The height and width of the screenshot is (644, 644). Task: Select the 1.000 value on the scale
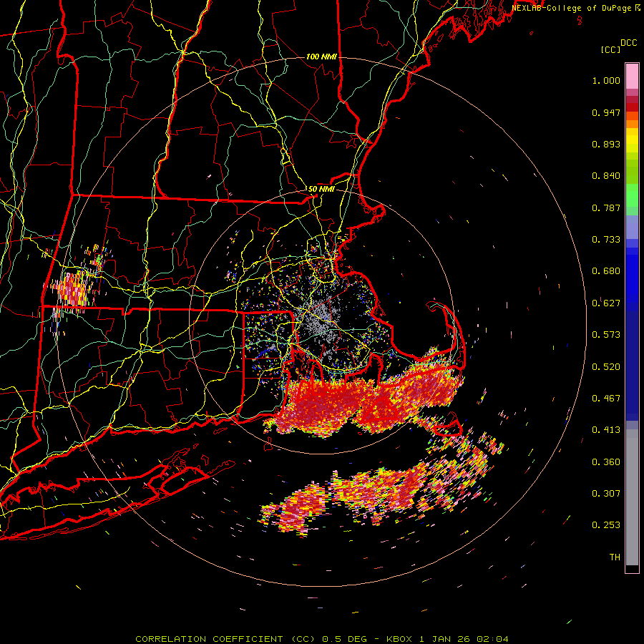pos(606,80)
